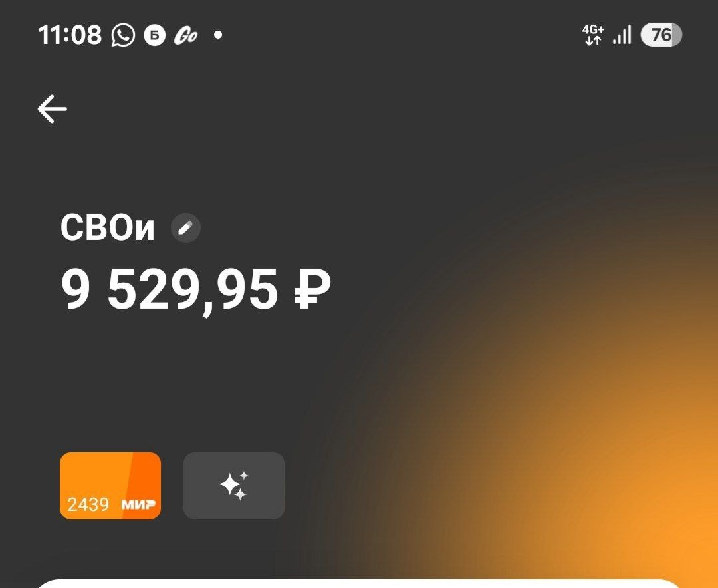Select the orange card ending 2439

click(110, 486)
